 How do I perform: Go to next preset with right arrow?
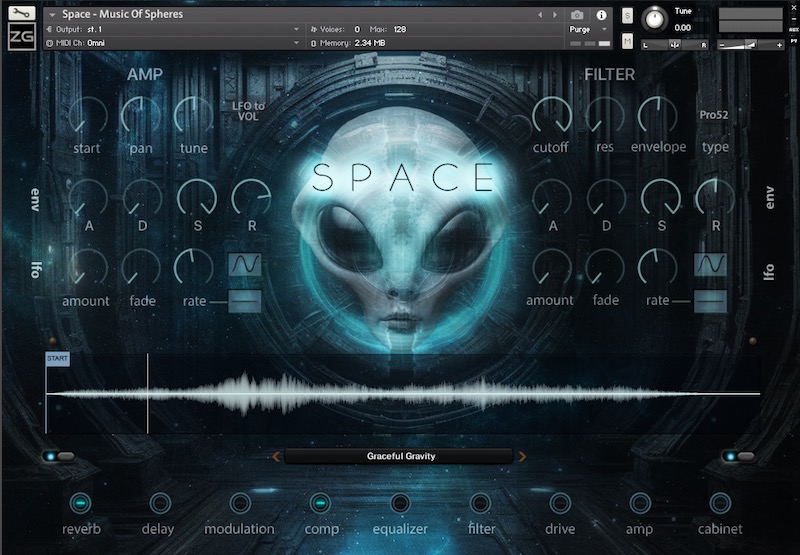pyautogui.click(x=522, y=457)
